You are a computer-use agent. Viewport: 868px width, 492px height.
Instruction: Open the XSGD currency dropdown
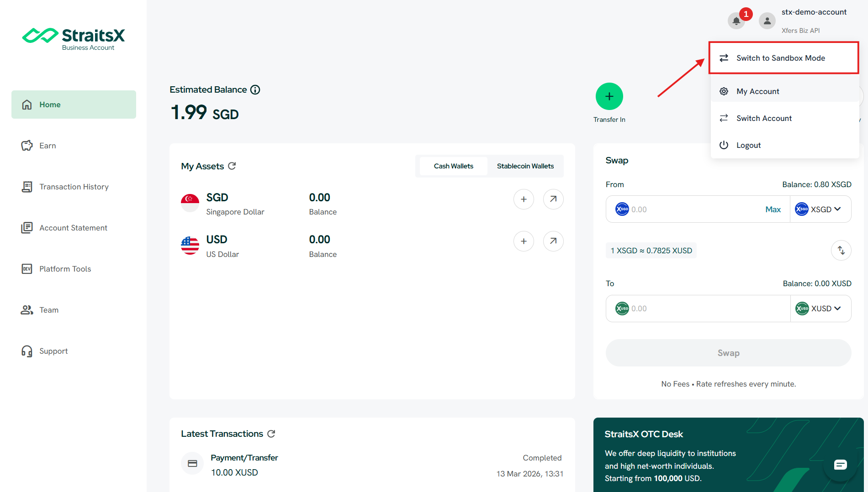pyautogui.click(x=820, y=209)
